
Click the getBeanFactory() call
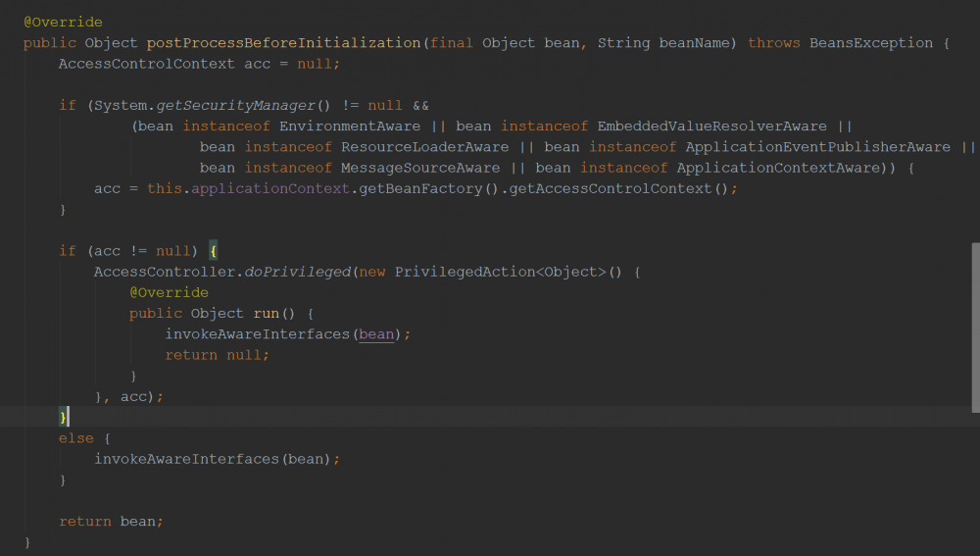click(429, 189)
